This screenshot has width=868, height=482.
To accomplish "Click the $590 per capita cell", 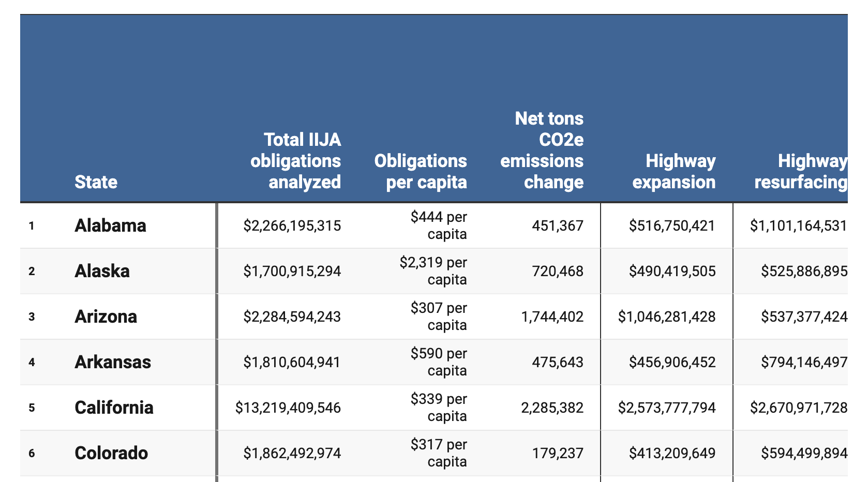I will point(439,362).
